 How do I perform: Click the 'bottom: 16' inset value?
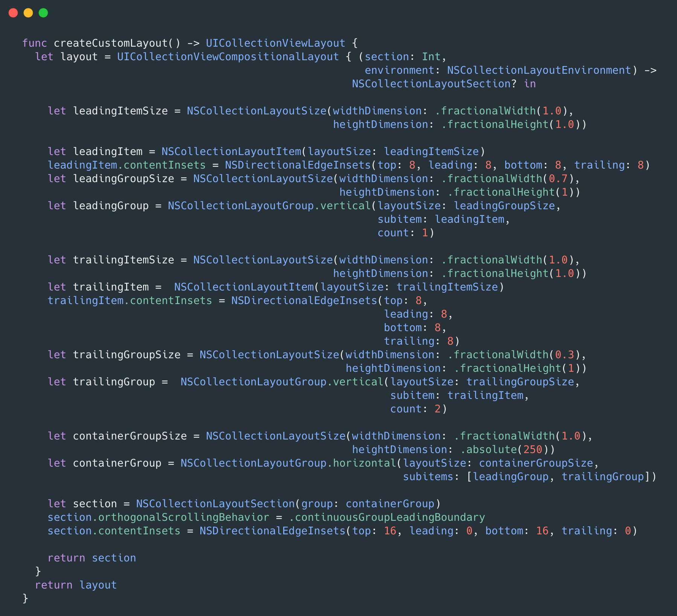coord(517,531)
